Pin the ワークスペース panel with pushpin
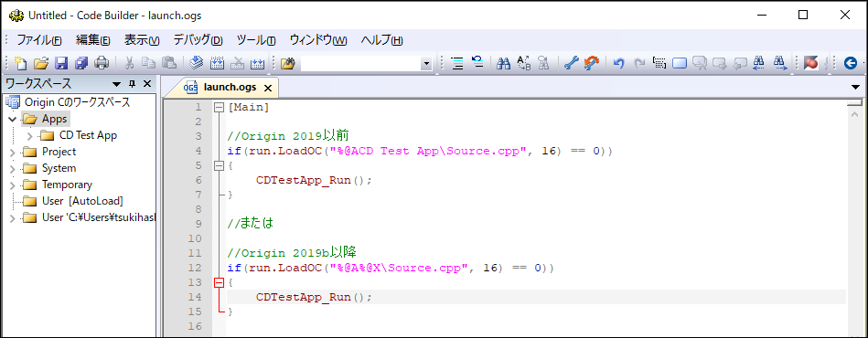868x338 pixels. pyautogui.click(x=132, y=84)
